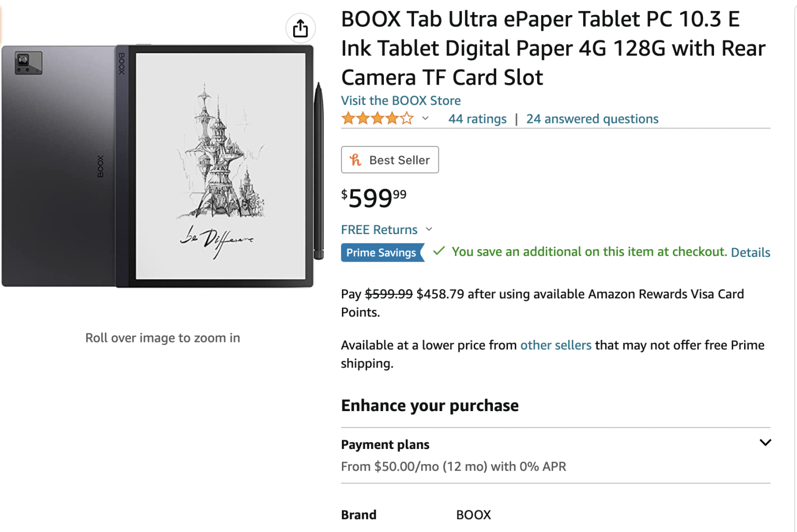Click the BOOX brand name value

click(473, 514)
